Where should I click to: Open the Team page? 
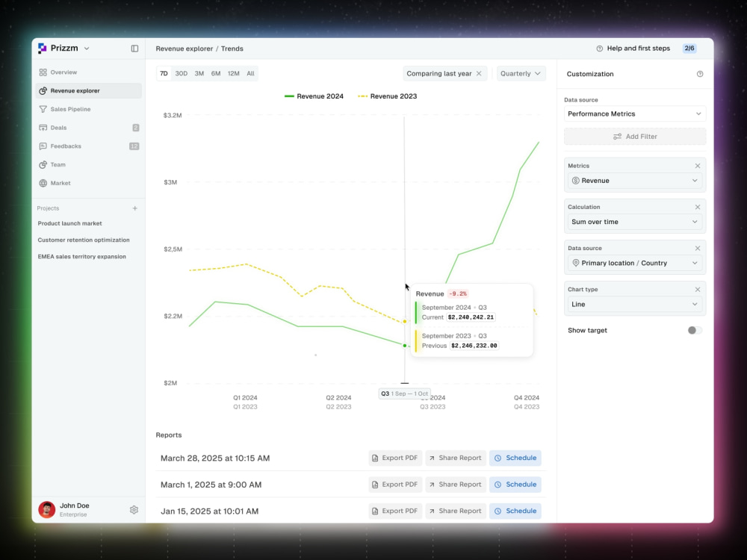pos(89,165)
